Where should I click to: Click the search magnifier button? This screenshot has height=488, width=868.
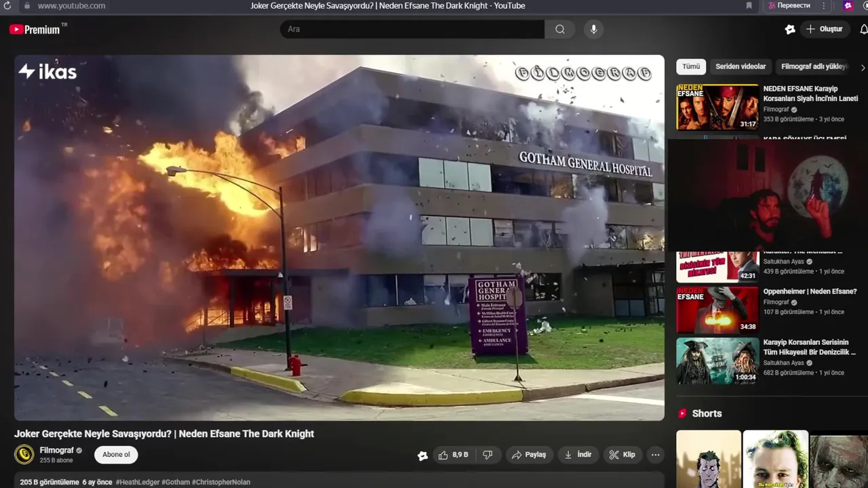click(x=559, y=29)
